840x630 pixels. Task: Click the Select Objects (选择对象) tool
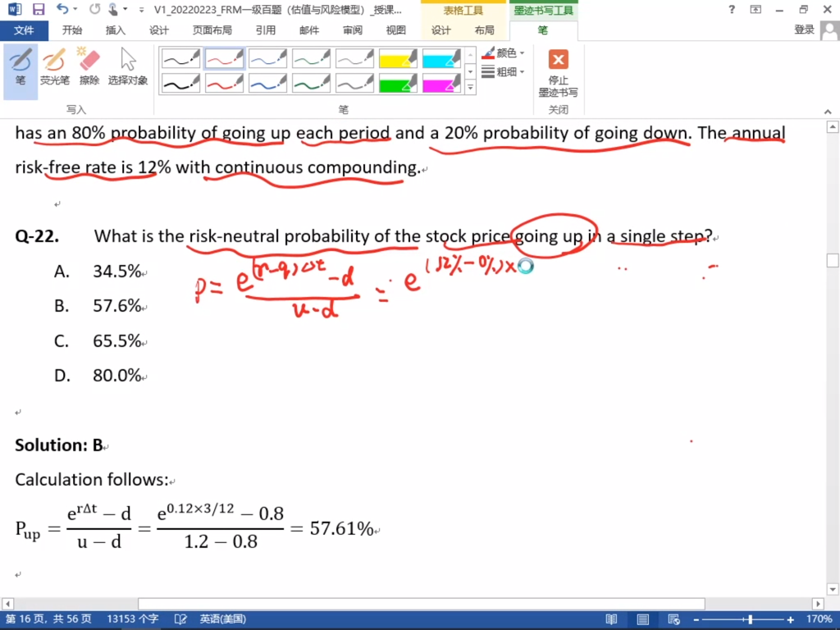[x=128, y=68]
